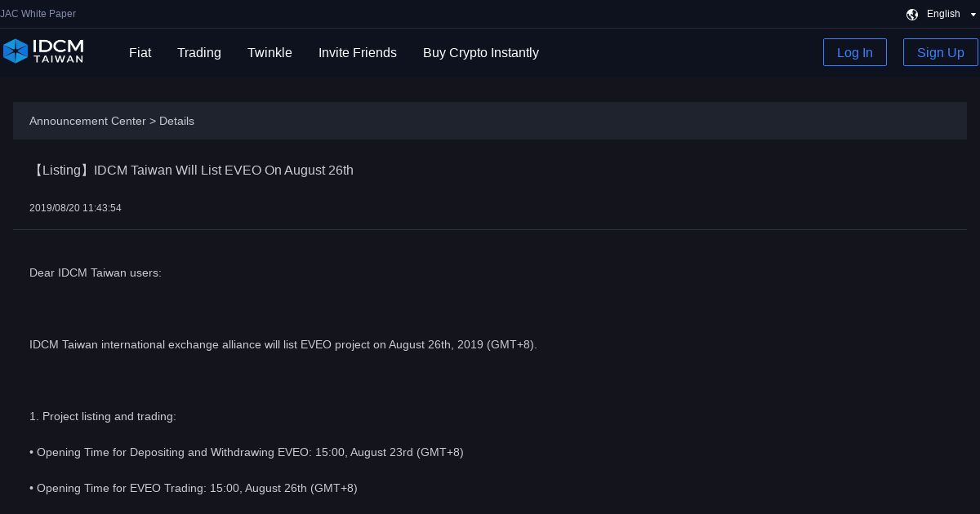The width and height of the screenshot is (980, 514).
Task: Click the EVEO Trading opening time line
Action: tap(194, 488)
